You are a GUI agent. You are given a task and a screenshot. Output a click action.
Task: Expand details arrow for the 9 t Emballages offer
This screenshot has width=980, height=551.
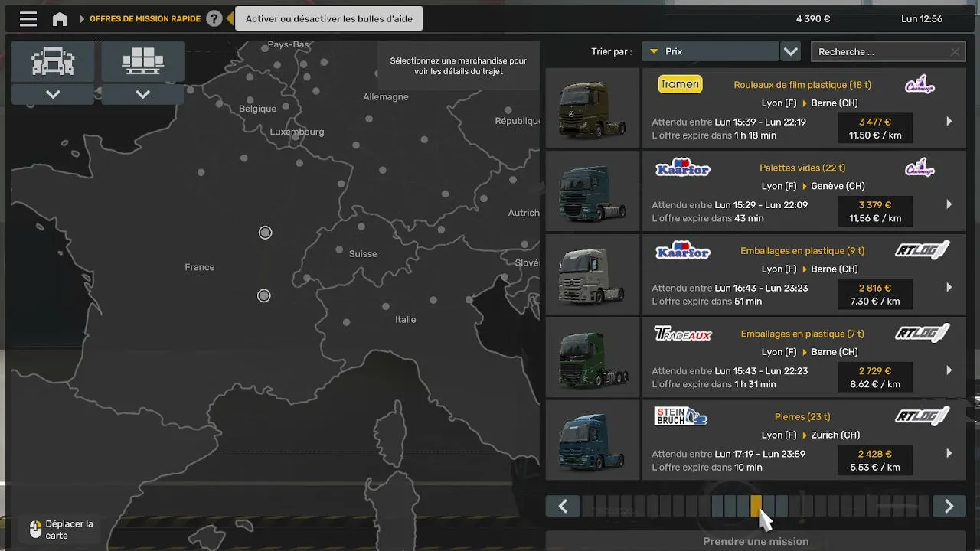pos(949,287)
